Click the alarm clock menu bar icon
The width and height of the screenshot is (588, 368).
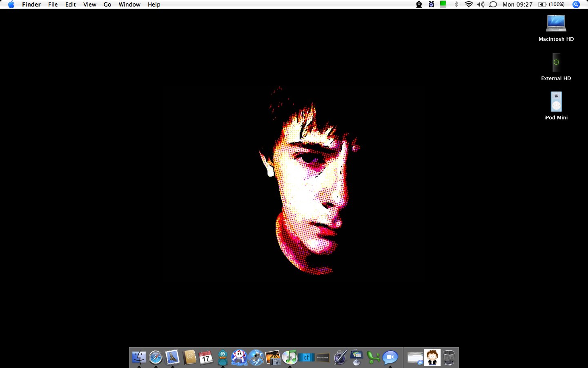pyautogui.click(x=431, y=4)
